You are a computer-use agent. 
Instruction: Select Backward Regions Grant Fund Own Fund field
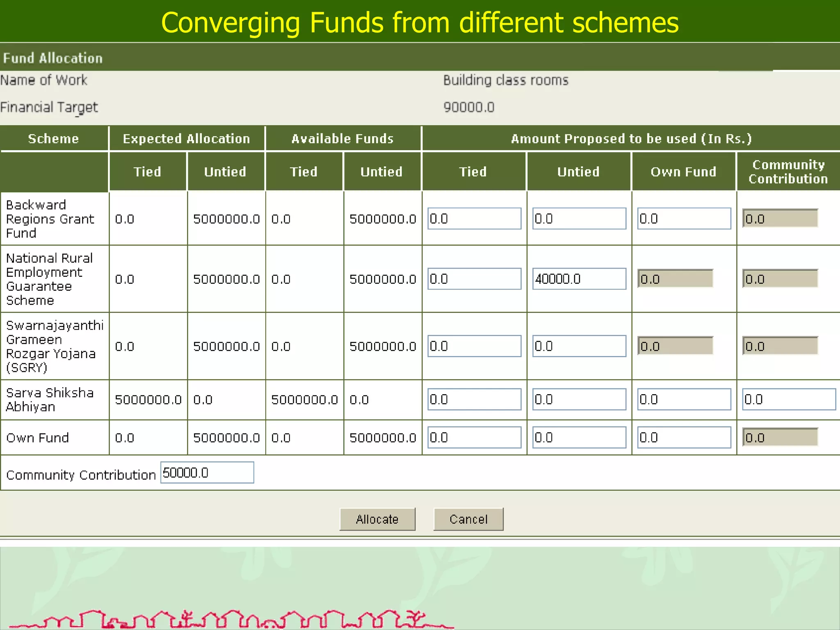tap(684, 219)
